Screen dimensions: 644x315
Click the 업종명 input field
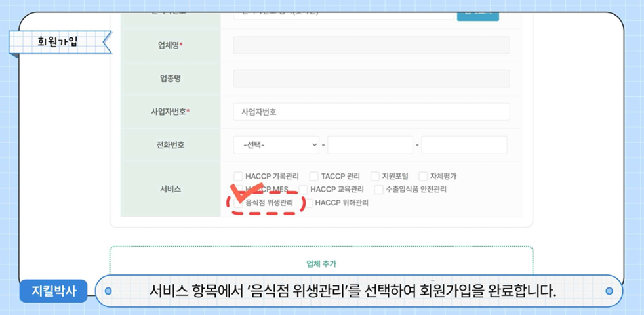(371, 79)
